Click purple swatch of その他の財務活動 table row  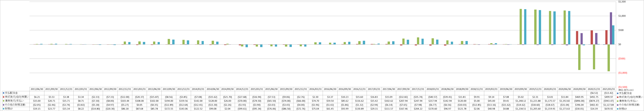(x=3, y=105)
